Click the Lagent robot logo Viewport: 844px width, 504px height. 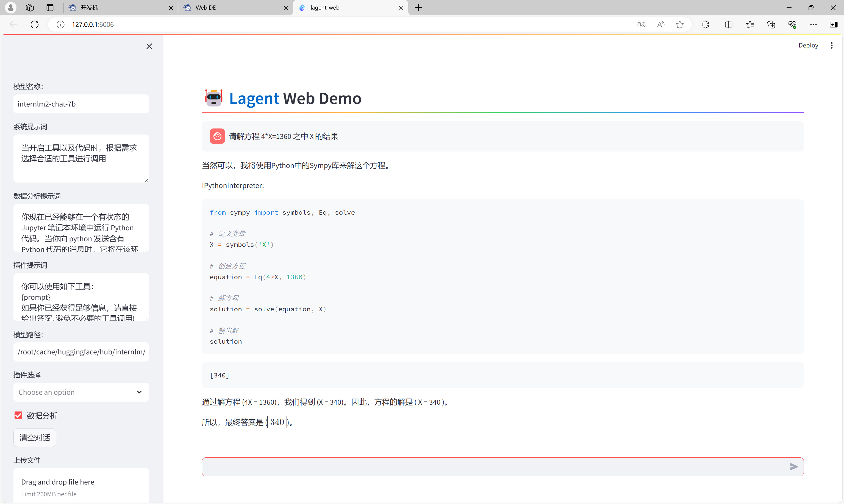213,98
